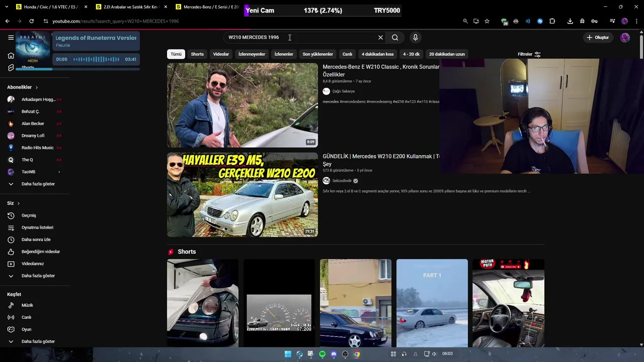Open the Mercedes-Benz E W210 Classic video title
This screenshot has width=644, height=362.
point(381,70)
